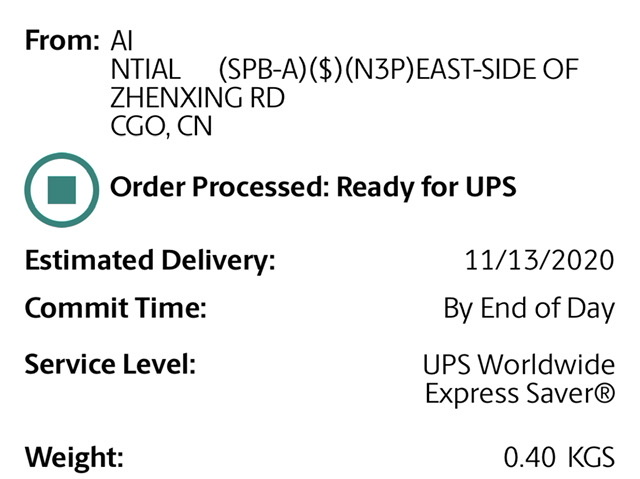Select the delivery date 11/13/2020

(x=539, y=262)
